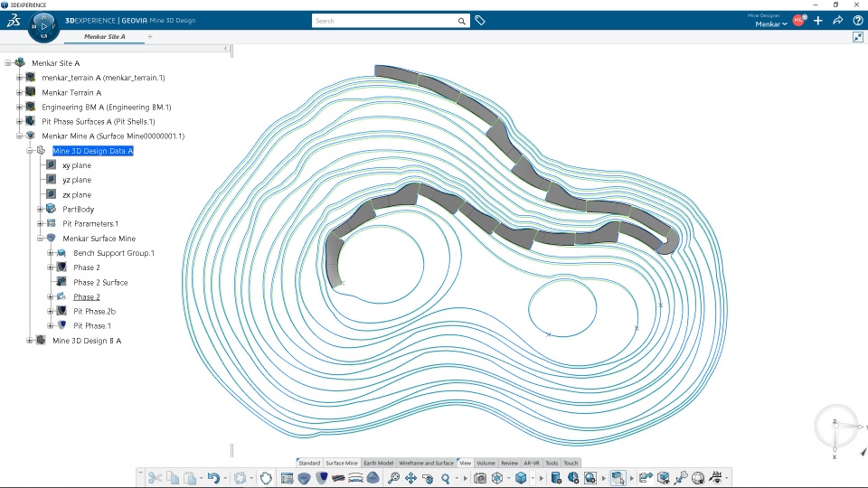Click the wireframe globe icon
The width and height of the screenshot is (868, 488).
point(698,478)
